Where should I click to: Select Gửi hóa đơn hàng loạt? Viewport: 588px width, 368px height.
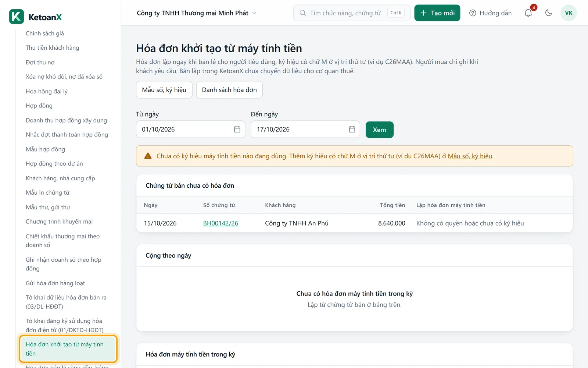[x=55, y=283]
